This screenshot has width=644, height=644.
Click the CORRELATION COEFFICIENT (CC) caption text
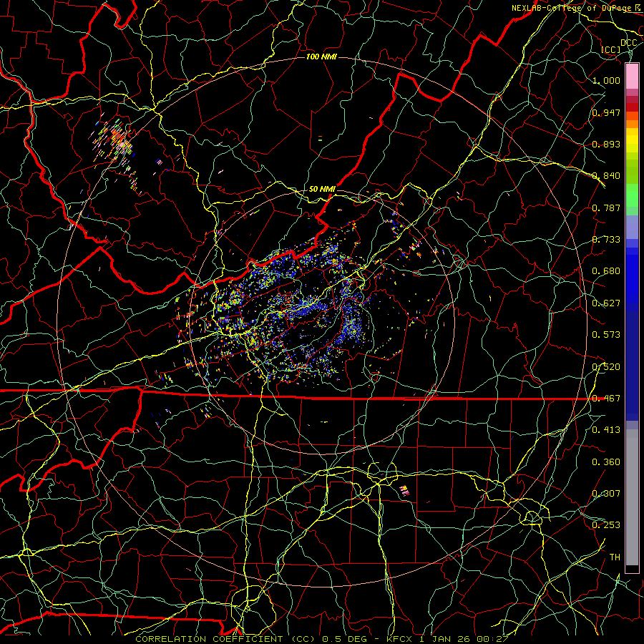225,639
